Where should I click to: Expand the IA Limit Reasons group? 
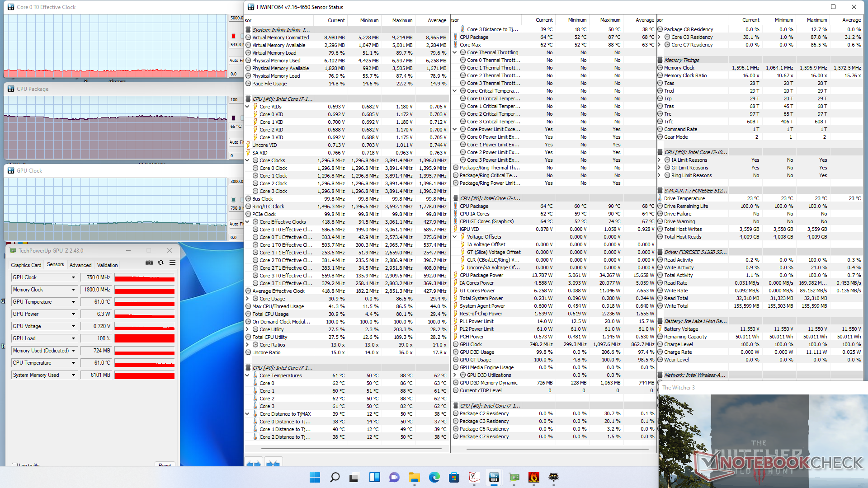point(659,160)
